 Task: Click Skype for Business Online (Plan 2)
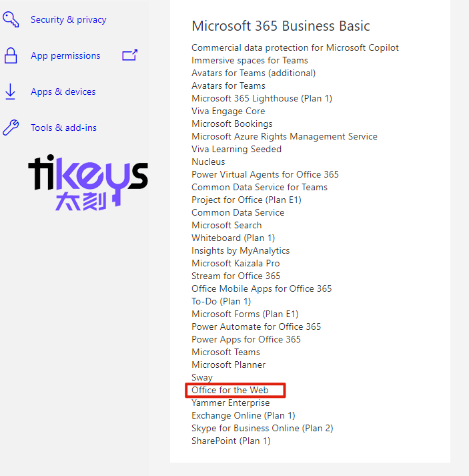262,428
